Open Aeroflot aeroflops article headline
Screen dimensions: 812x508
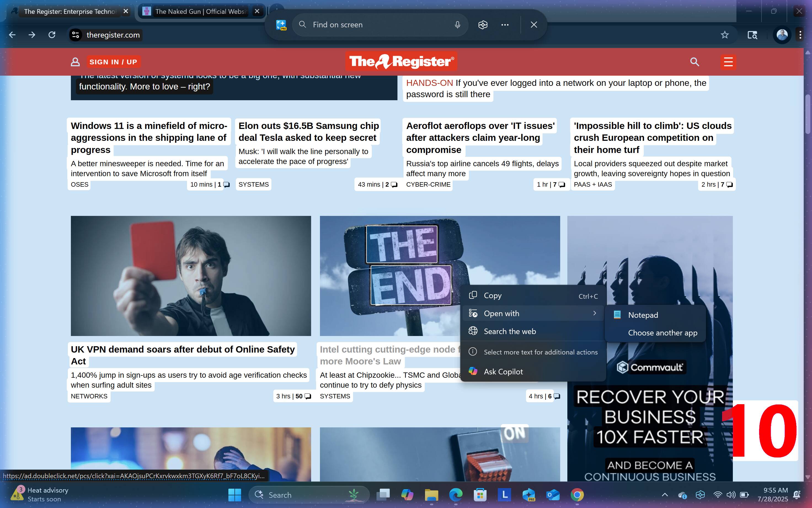pos(480,138)
